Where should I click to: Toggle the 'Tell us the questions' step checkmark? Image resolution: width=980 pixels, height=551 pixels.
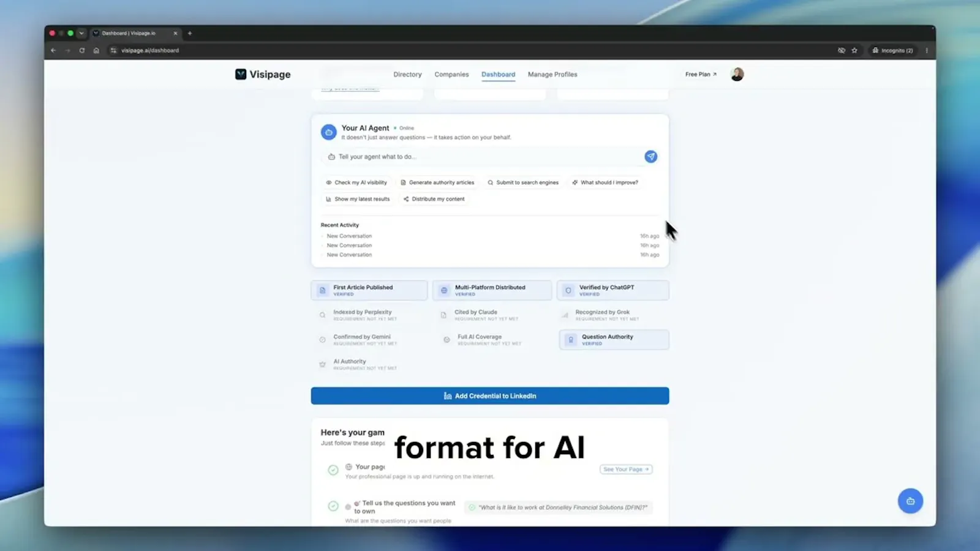point(333,506)
